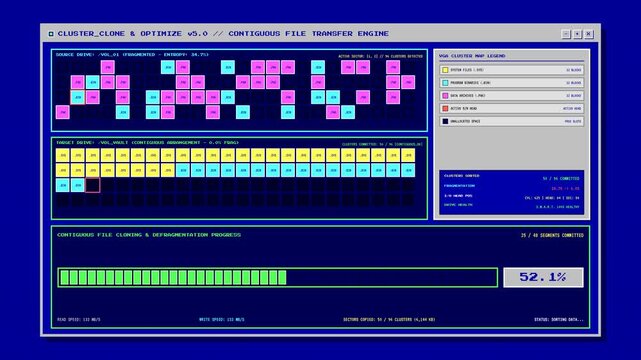
Task: Click the 'Clusters Sorted' stat label
Action: tap(462, 176)
